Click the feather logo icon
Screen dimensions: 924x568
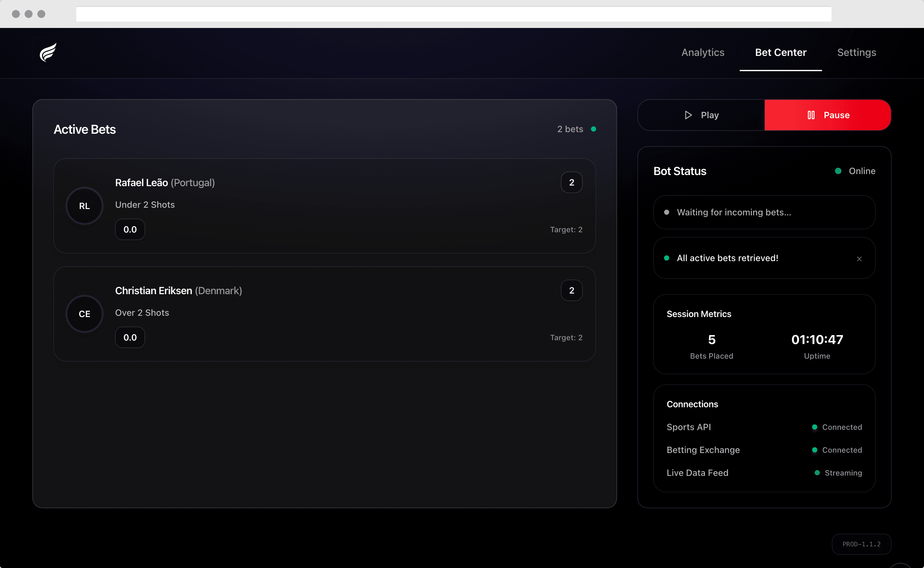coord(48,52)
